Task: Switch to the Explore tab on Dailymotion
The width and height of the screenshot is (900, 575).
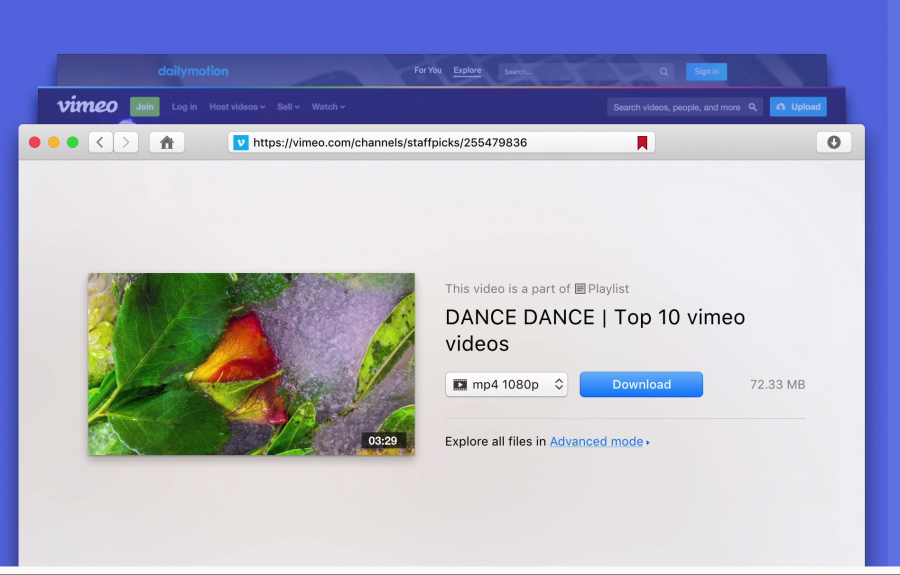Action: (467, 71)
